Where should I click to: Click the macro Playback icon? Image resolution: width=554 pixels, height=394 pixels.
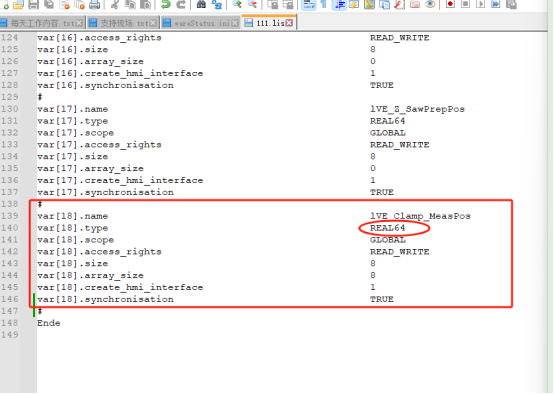[481, 4]
